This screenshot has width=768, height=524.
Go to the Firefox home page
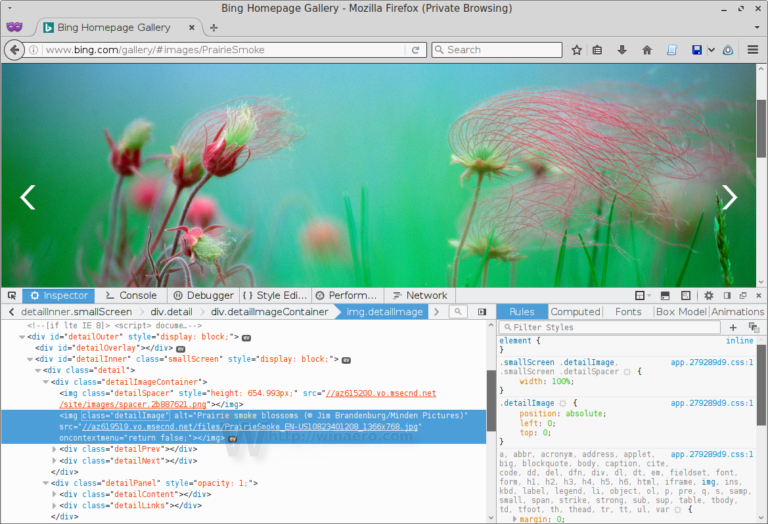pos(647,50)
